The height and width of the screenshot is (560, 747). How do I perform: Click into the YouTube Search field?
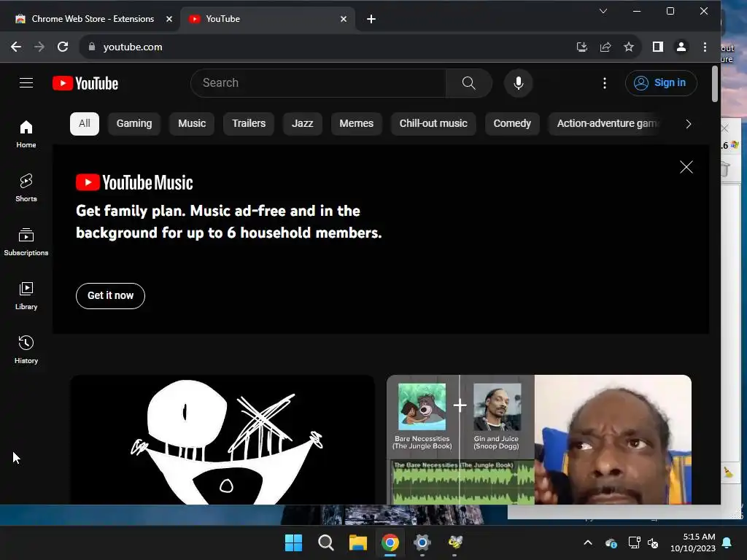318,83
